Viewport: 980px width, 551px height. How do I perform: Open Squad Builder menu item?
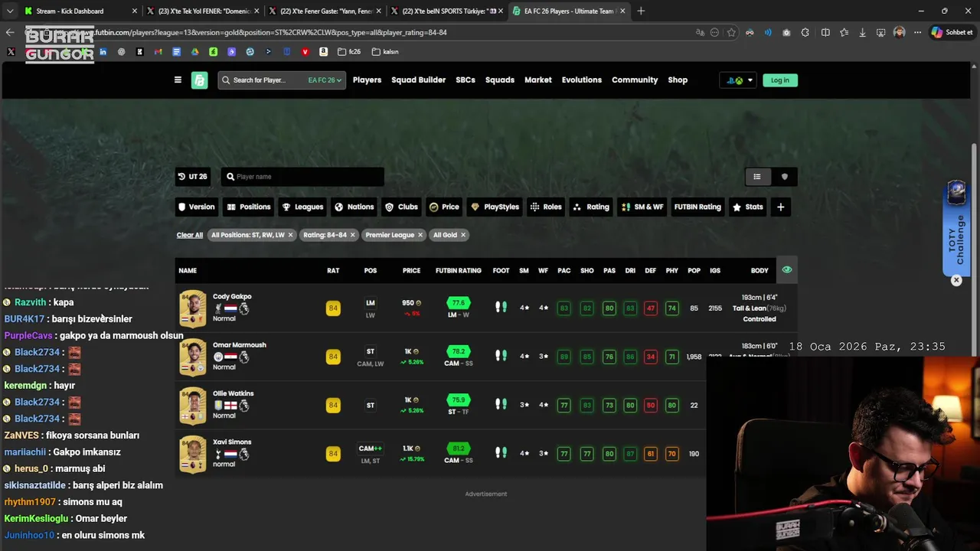[418, 80]
